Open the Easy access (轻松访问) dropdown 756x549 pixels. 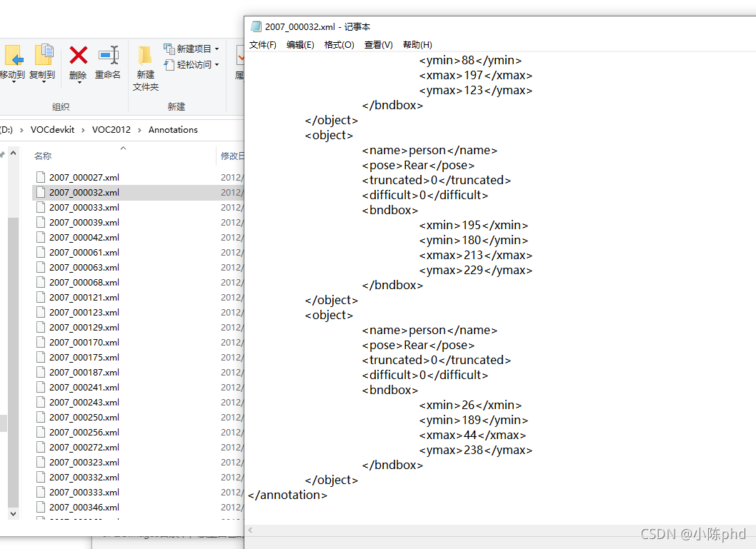pos(192,64)
